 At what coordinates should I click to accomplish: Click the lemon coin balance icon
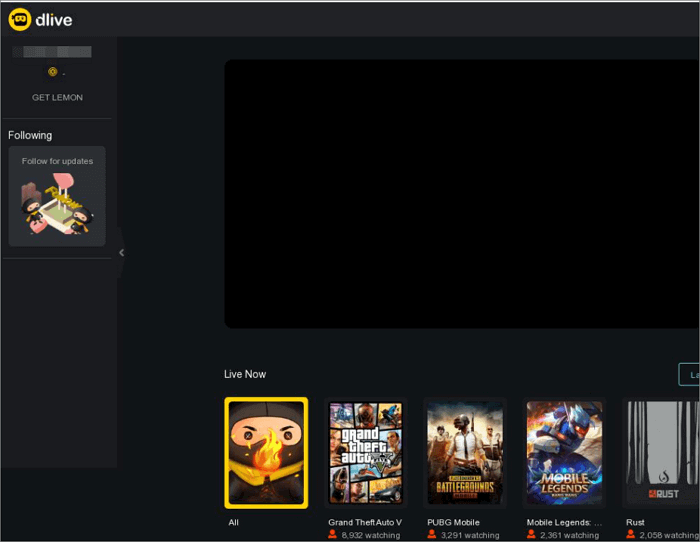53,72
